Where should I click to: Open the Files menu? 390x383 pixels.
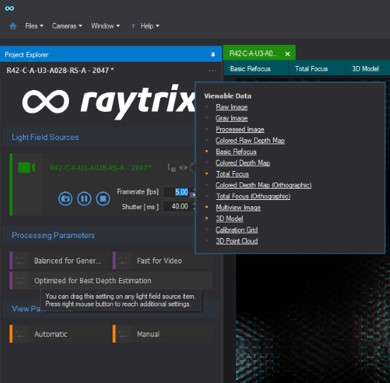click(34, 26)
